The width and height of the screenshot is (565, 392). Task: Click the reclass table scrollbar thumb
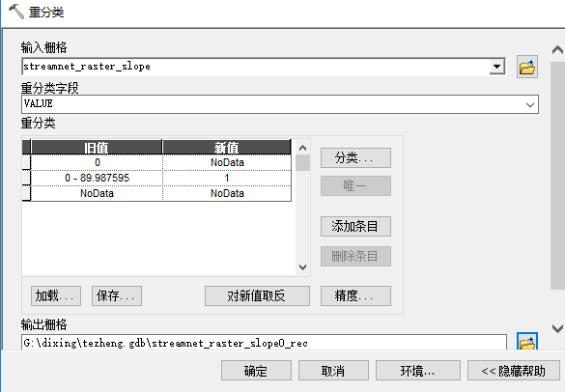[x=302, y=163]
